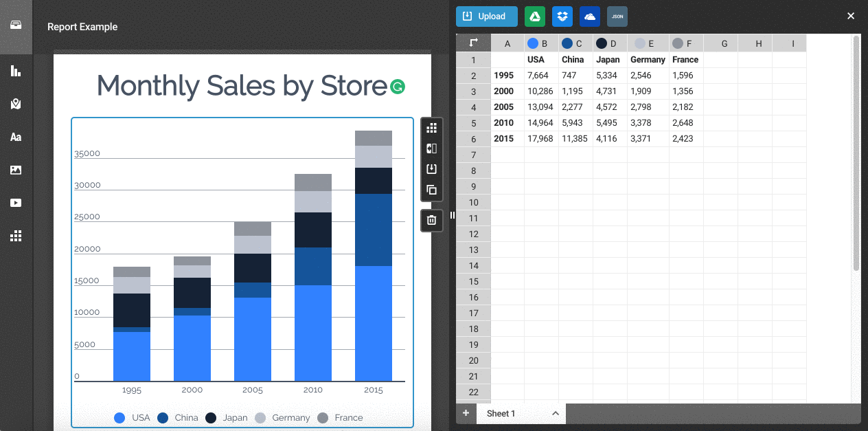Click the Monthly Sales by Store title
The image size is (868, 431).
242,86
